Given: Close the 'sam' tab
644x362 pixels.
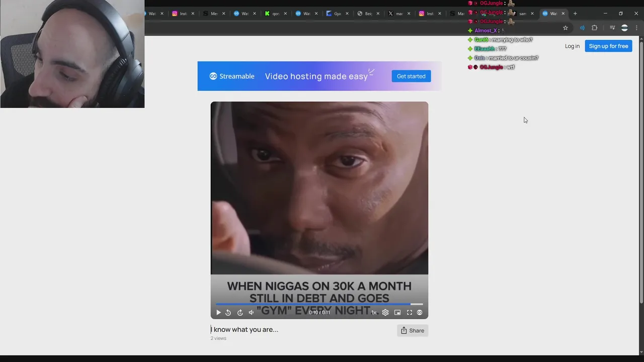Looking at the screenshot, I should pos(532,14).
